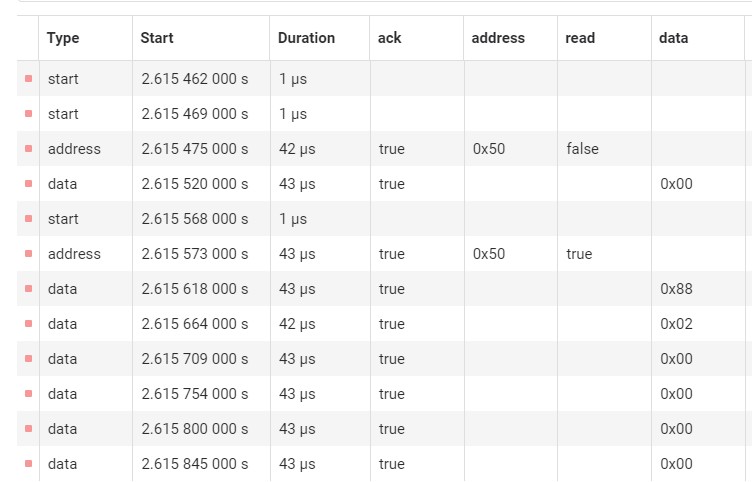Image resolution: width=752 pixels, height=482 pixels.
Task: Click the address column header
Action: 498,38
